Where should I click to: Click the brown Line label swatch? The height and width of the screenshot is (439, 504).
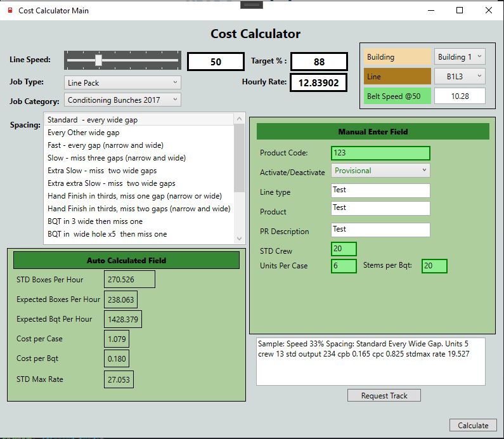(x=397, y=77)
